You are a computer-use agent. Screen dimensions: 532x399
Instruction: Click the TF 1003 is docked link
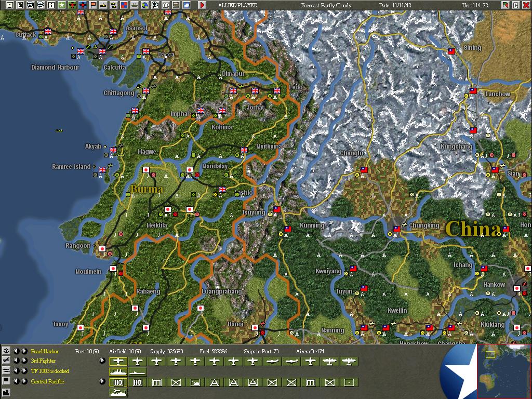49,370
